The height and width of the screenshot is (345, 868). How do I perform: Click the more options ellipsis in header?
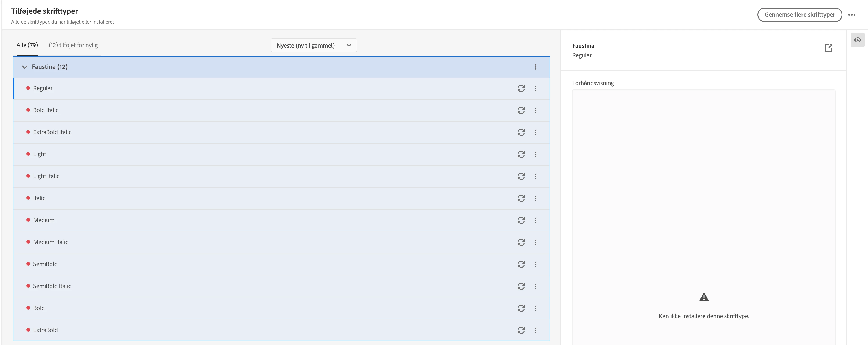point(852,15)
